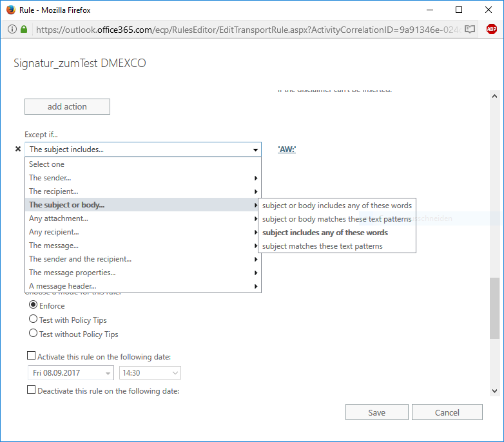Choose 'subject includes any of these words'

(337, 232)
